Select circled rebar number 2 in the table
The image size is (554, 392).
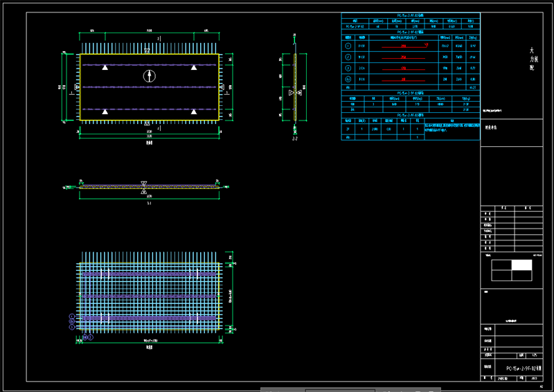pyautogui.click(x=348, y=57)
